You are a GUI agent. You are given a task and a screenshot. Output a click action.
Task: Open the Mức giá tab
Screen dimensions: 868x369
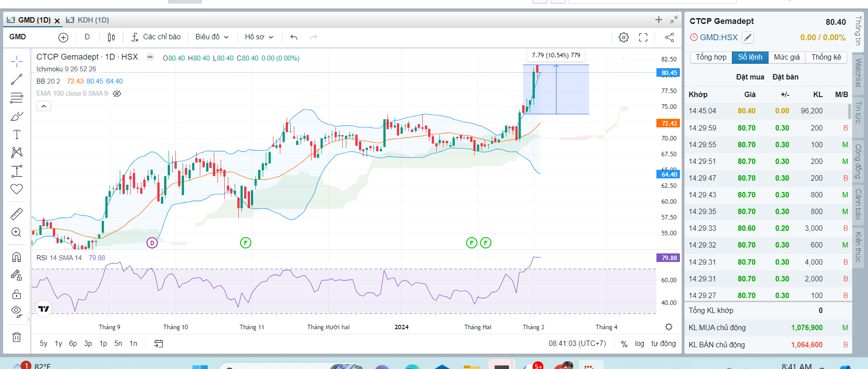tap(787, 57)
